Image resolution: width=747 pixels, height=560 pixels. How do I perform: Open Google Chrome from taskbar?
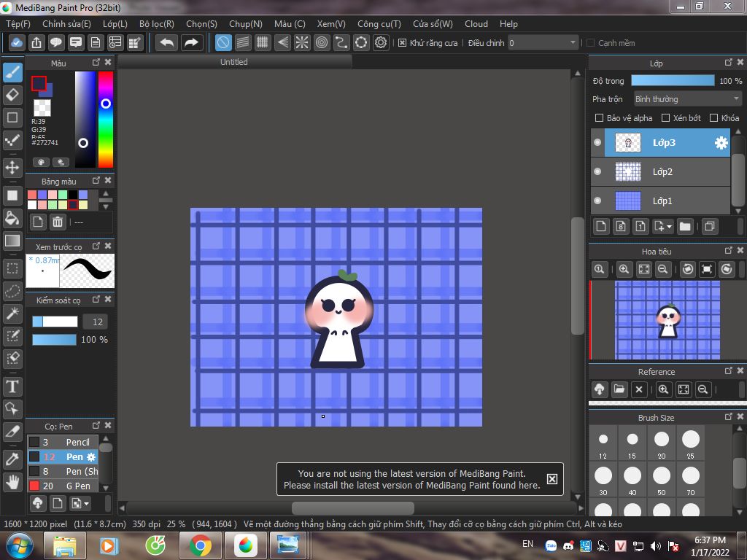pyautogui.click(x=201, y=545)
